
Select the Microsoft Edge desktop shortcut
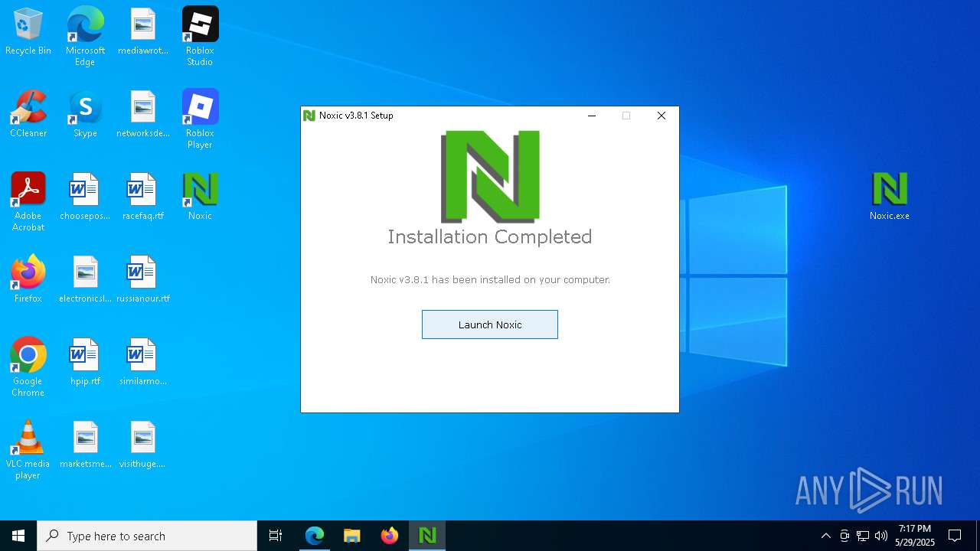pyautogui.click(x=85, y=37)
